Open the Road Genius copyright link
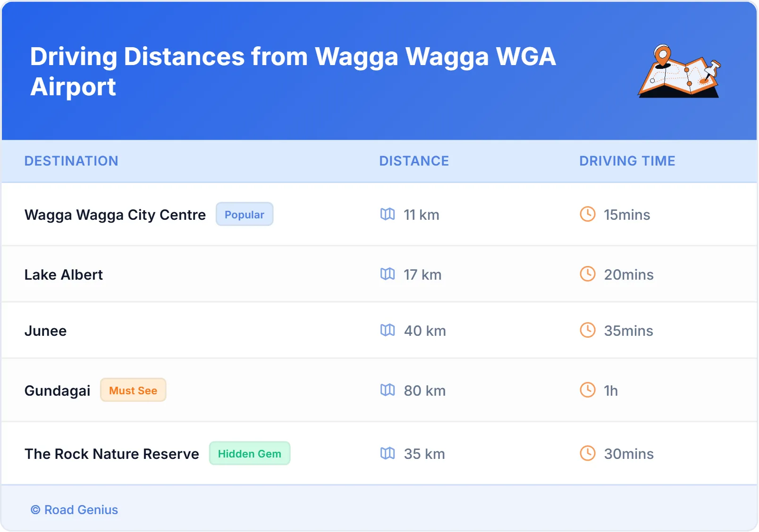759x532 pixels. pyautogui.click(x=75, y=510)
